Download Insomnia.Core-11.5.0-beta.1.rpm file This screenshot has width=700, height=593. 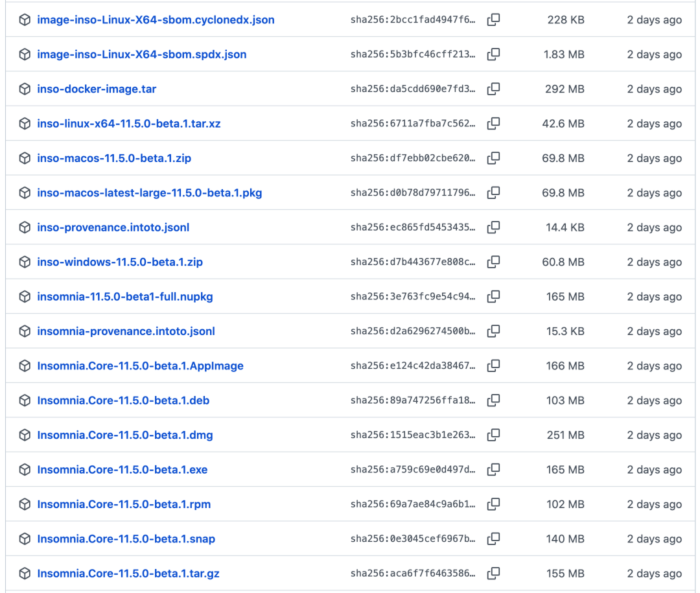124,504
